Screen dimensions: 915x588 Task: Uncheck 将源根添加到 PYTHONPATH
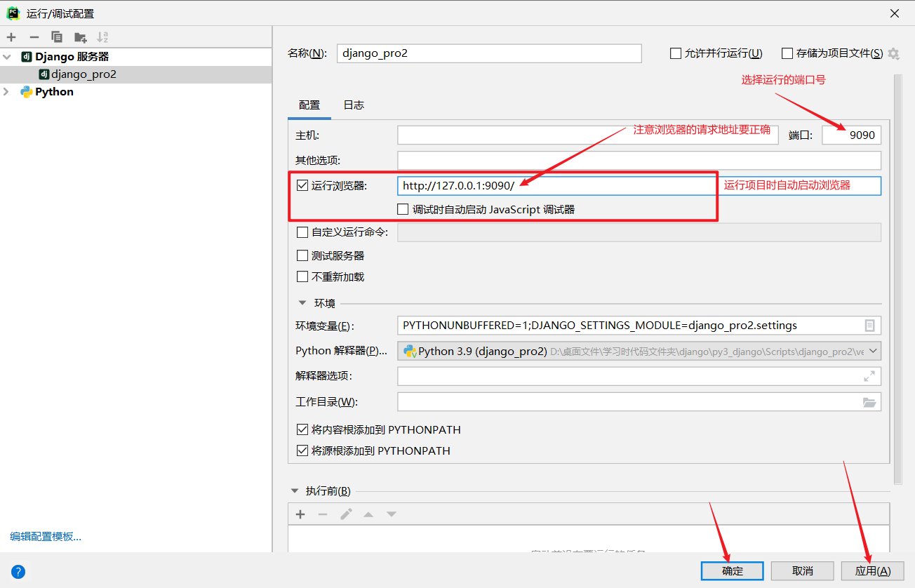pyautogui.click(x=302, y=450)
